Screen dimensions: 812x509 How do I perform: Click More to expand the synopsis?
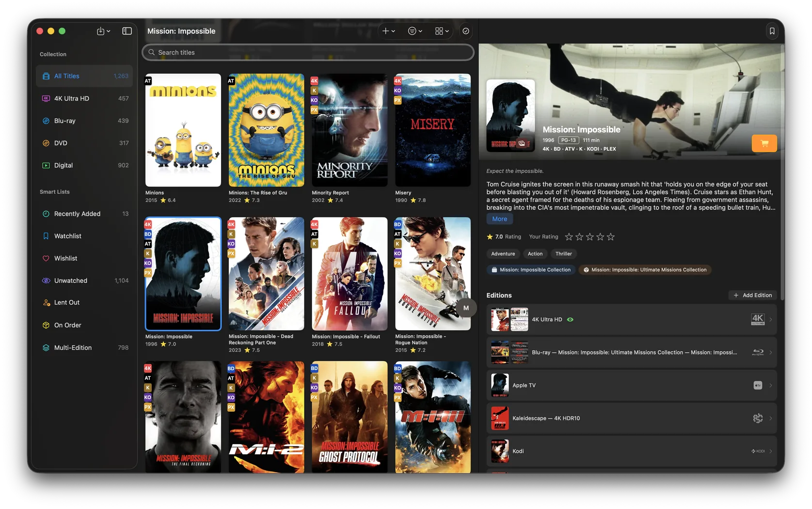[x=499, y=219]
